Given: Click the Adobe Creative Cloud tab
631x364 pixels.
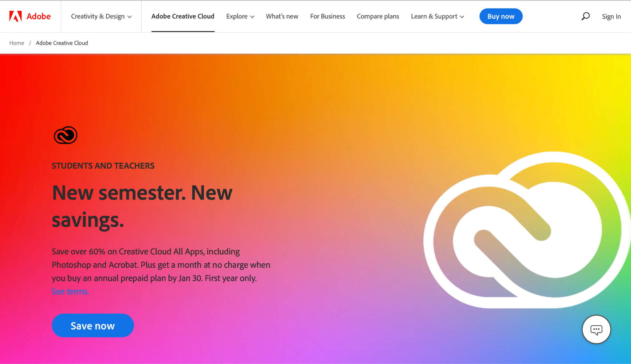Looking at the screenshot, I should (x=182, y=16).
